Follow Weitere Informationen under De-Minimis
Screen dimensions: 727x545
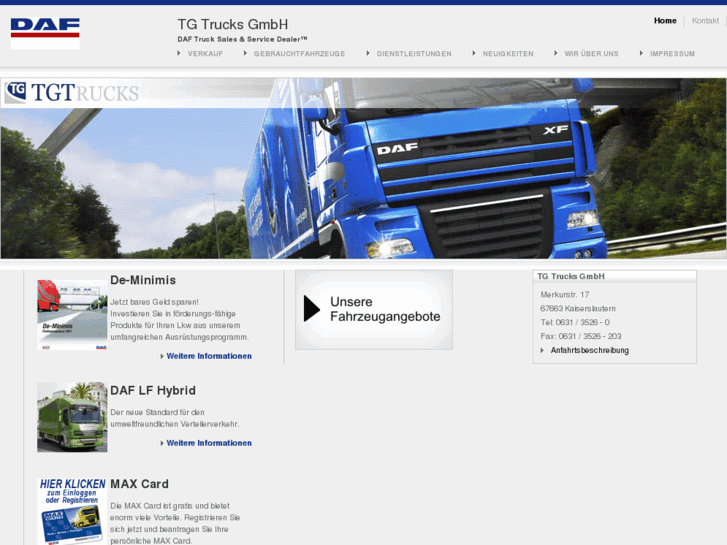coord(209,356)
